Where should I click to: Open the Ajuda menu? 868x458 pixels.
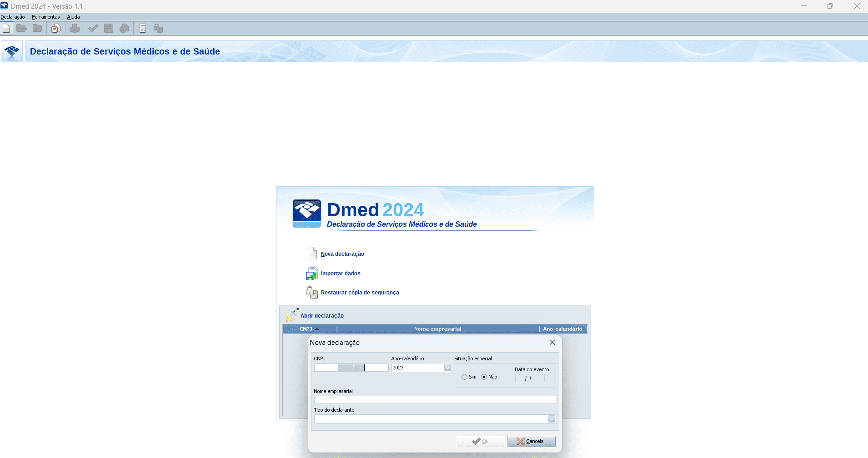tap(73, 17)
